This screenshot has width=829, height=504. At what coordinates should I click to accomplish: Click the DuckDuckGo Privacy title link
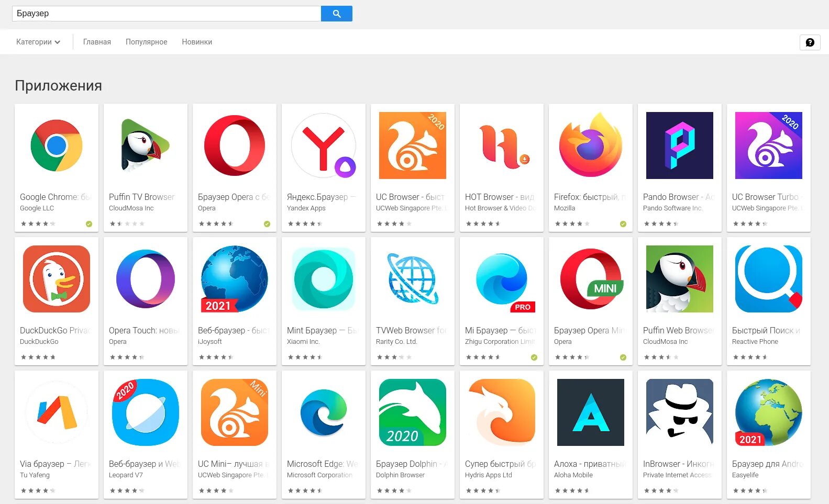56,330
